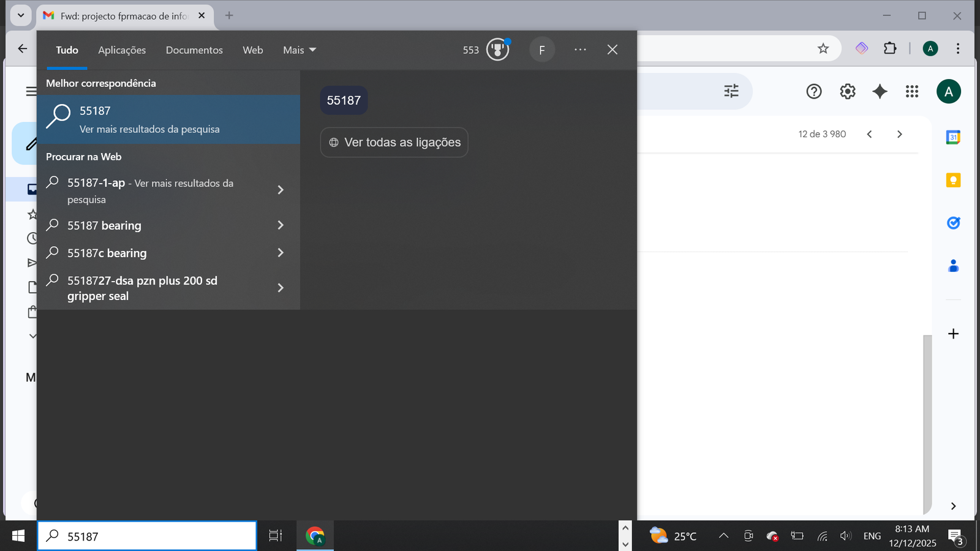Open the clock showing 8:13 AM
Viewport: 980px width, 551px height.
pos(913,536)
